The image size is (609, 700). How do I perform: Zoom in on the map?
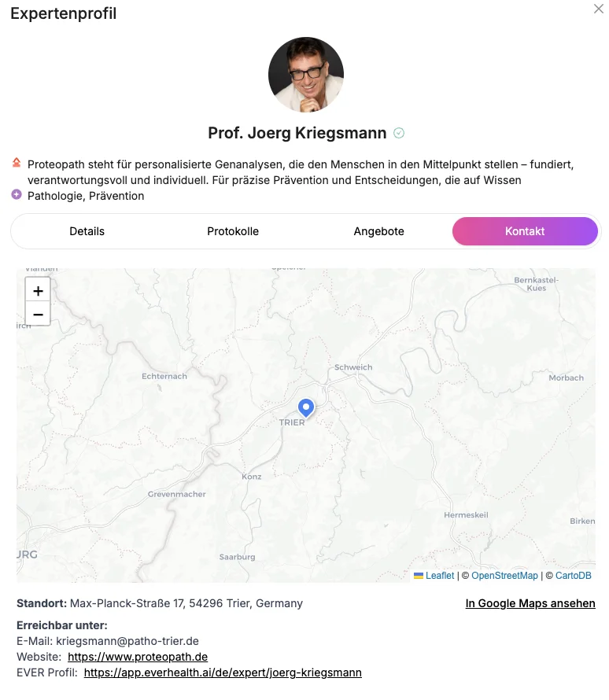pyautogui.click(x=38, y=291)
